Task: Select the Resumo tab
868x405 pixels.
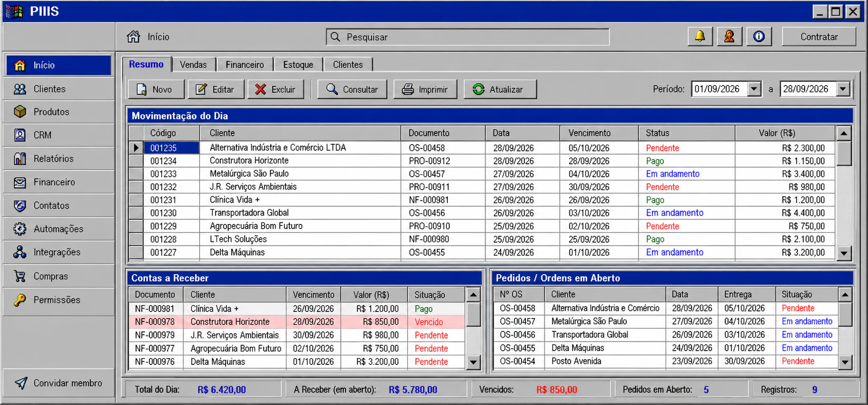Action: pyautogui.click(x=147, y=64)
